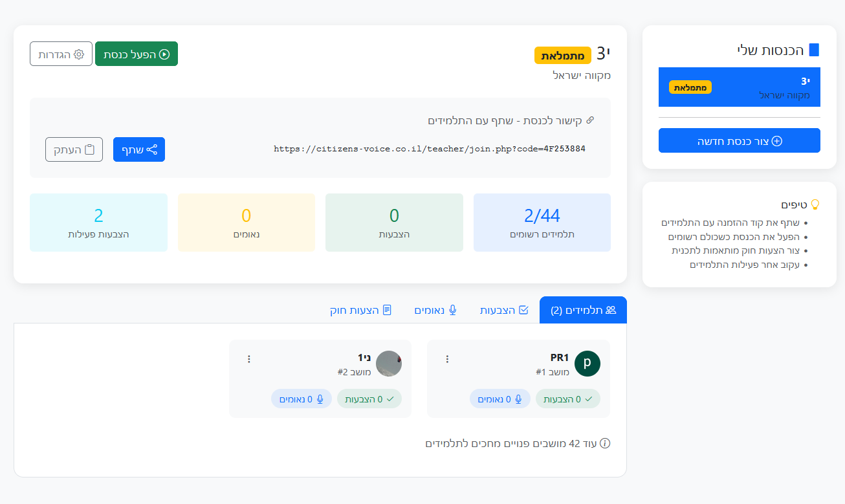Open the settings gear icon on הגדרות
This screenshot has height=504, width=845.
tap(78, 54)
